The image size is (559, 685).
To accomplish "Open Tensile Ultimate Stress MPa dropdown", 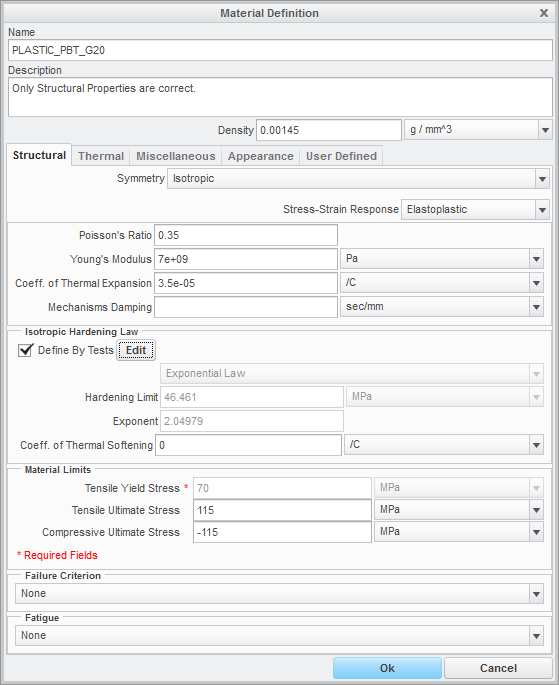I will [x=459, y=510].
